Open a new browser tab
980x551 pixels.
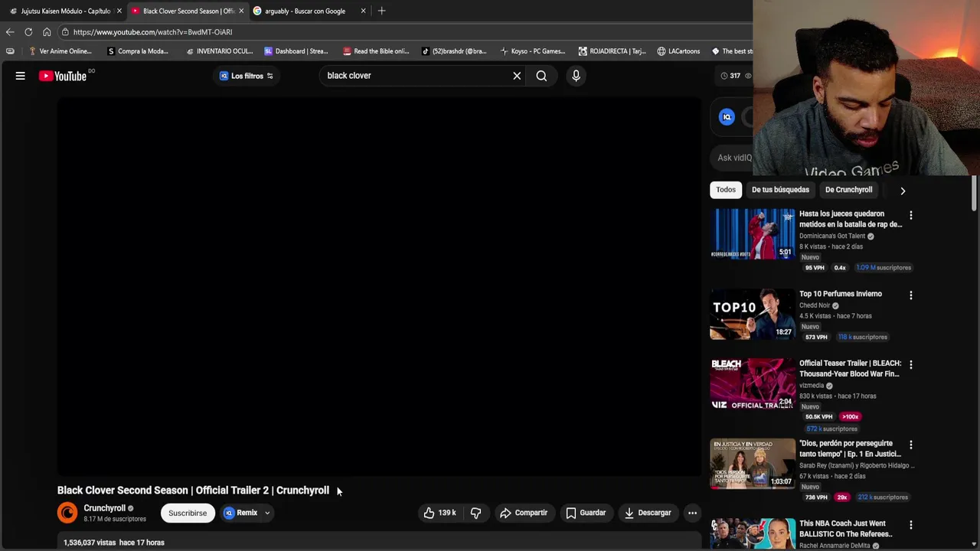pyautogui.click(x=381, y=11)
